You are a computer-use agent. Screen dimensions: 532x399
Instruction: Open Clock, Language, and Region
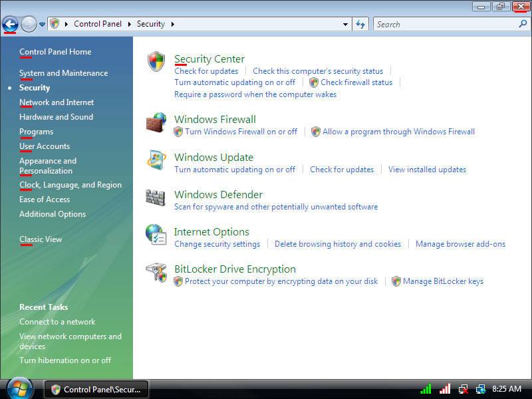click(x=70, y=185)
